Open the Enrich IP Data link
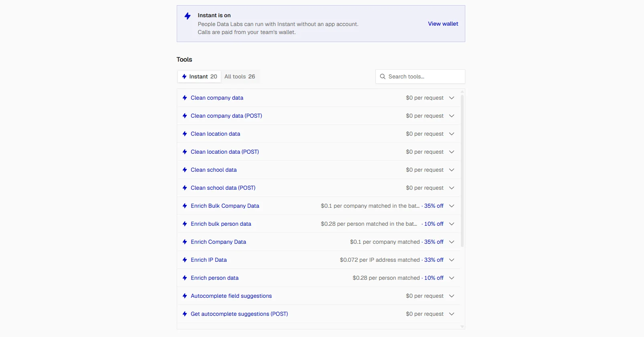The image size is (644, 337). [x=209, y=260]
